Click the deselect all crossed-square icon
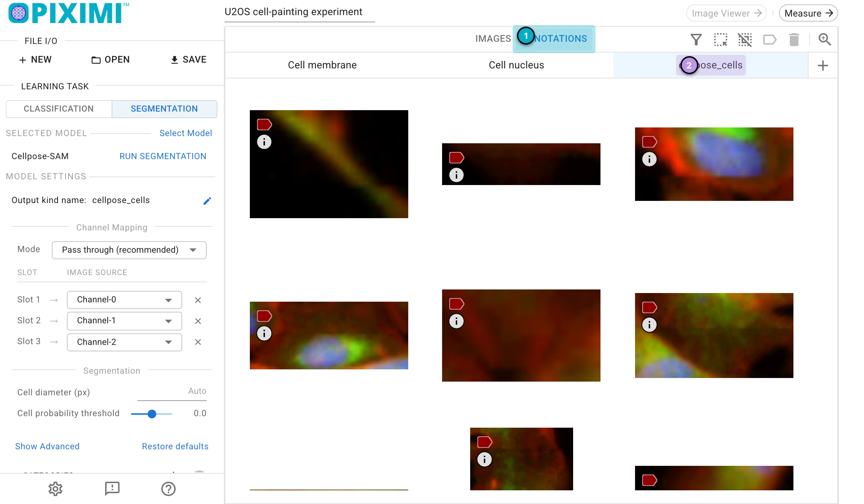The width and height of the screenshot is (864, 504). tap(745, 39)
